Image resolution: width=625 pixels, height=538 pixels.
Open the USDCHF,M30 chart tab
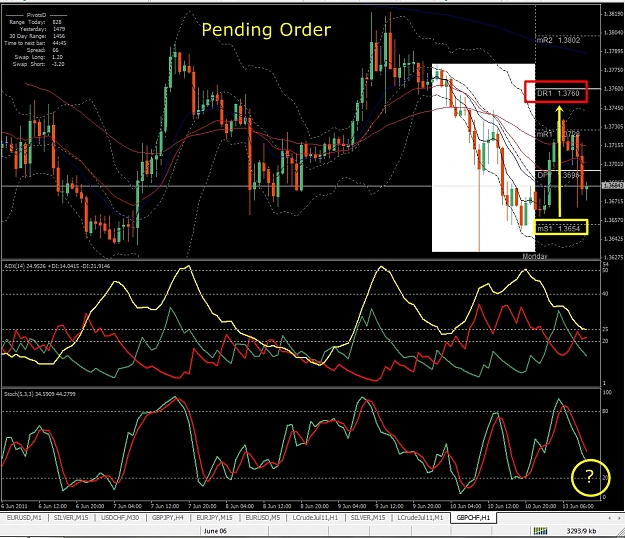click(120, 518)
